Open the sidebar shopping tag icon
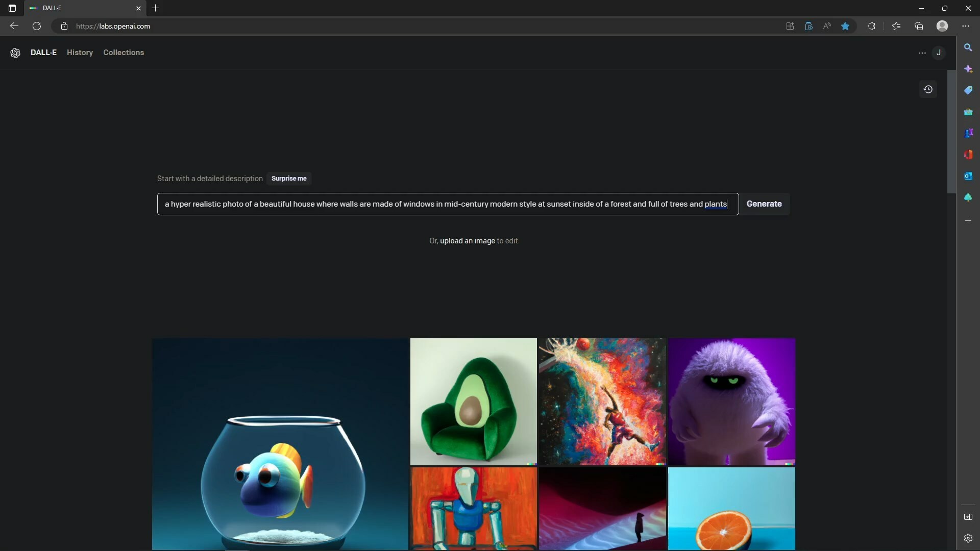The image size is (980, 551). click(968, 90)
